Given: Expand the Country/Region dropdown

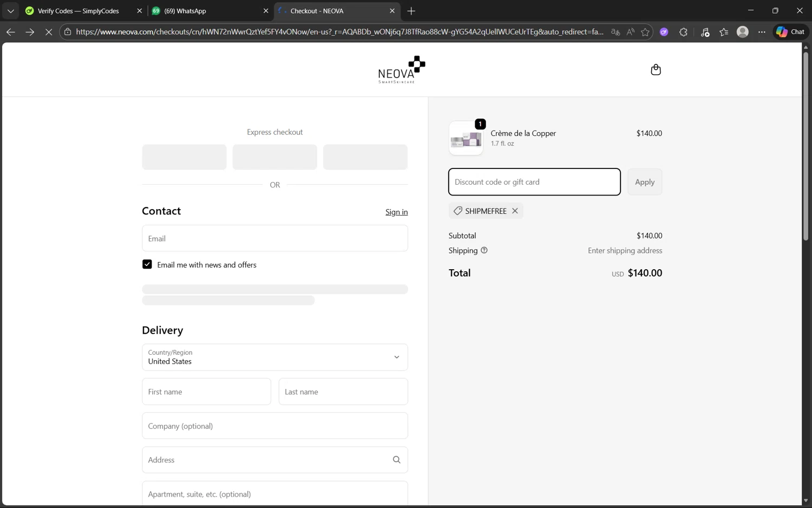Looking at the screenshot, I should pos(275,357).
